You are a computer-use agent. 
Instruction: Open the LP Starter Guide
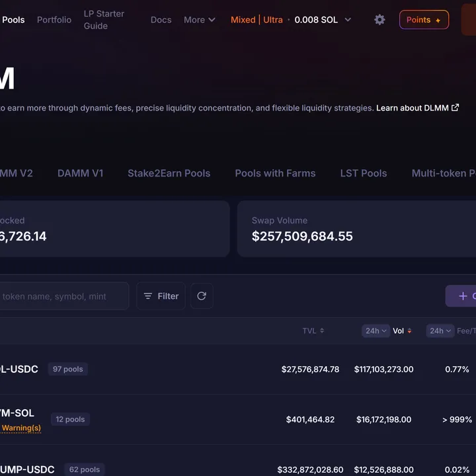point(104,20)
